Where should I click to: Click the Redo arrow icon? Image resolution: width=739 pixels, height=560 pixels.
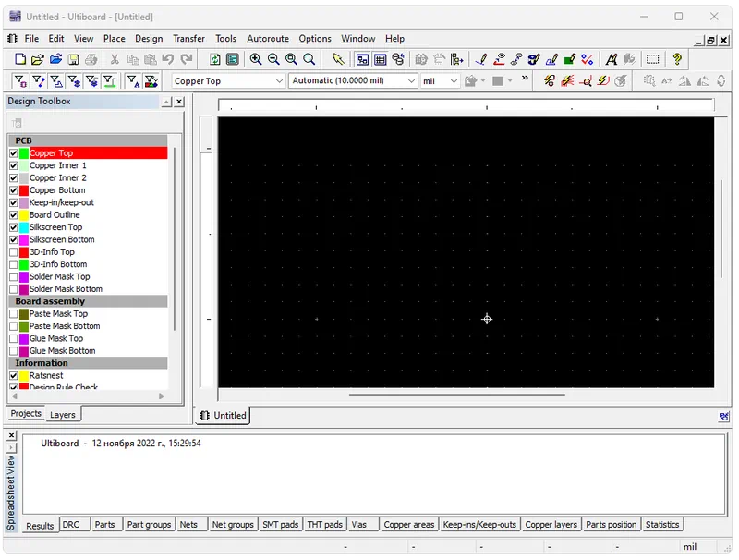(187, 59)
